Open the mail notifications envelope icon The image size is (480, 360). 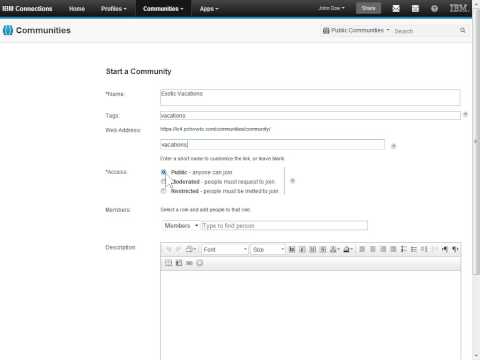coord(396,9)
